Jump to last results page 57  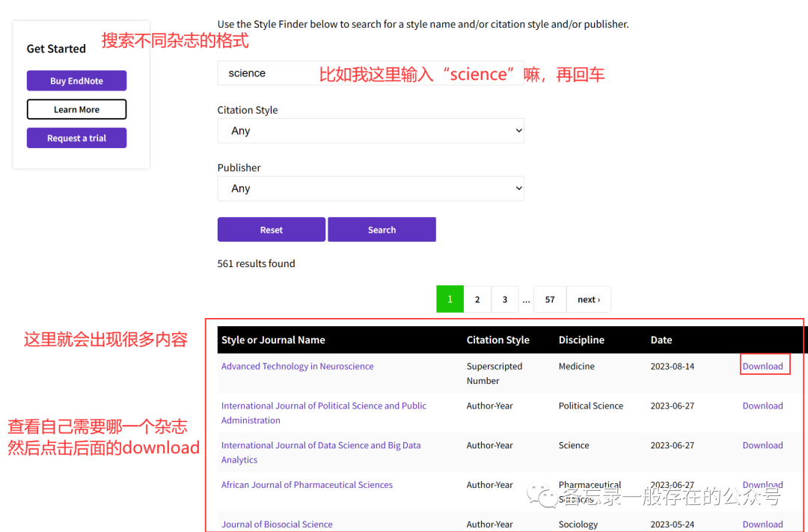(550, 299)
